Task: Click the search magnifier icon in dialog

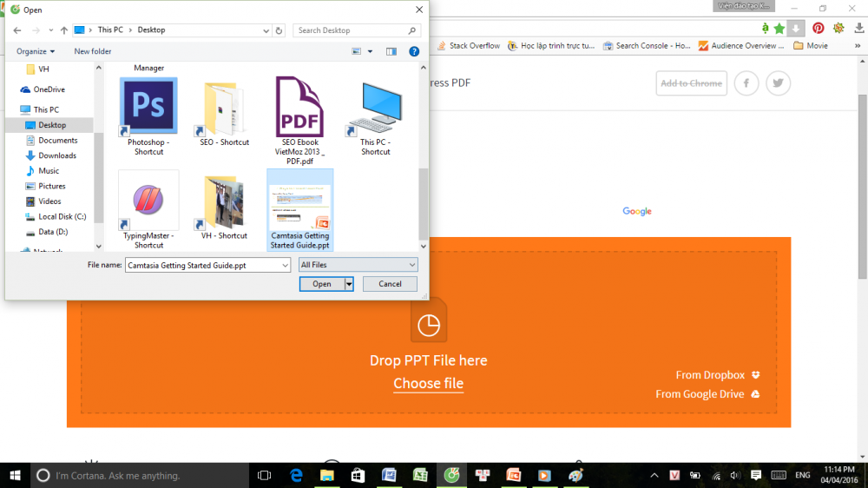Action: 411,30
